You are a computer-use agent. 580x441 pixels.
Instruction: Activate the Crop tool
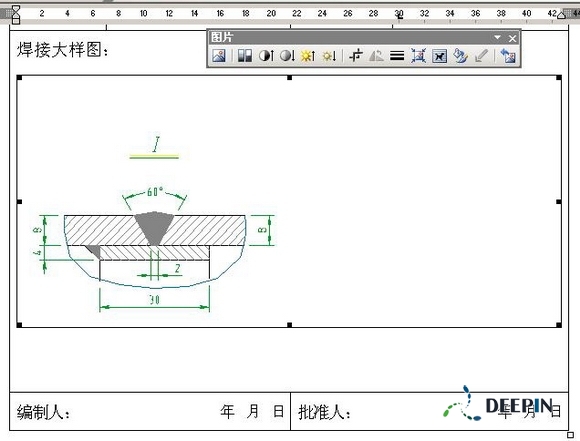pyautogui.click(x=356, y=56)
